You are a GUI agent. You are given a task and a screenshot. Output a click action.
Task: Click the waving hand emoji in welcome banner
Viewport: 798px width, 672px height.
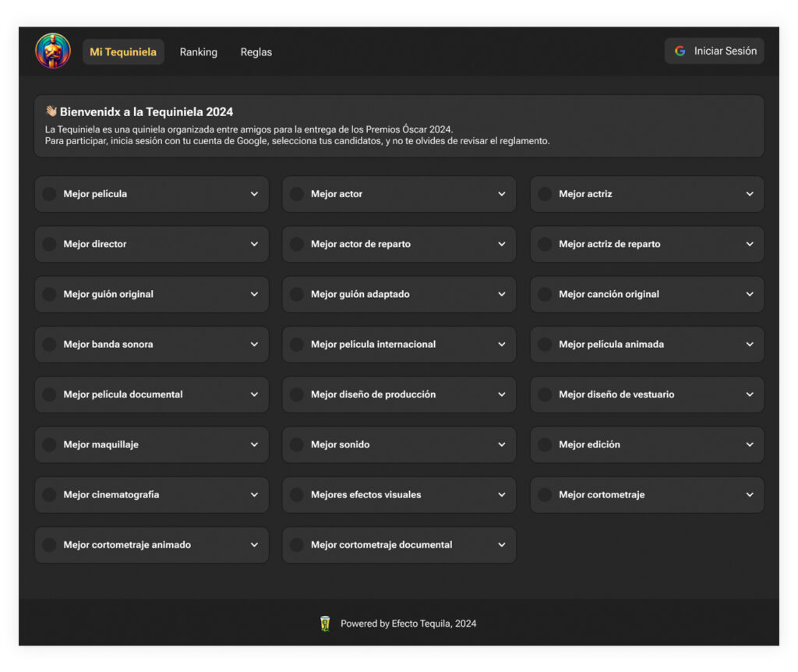coord(51,111)
